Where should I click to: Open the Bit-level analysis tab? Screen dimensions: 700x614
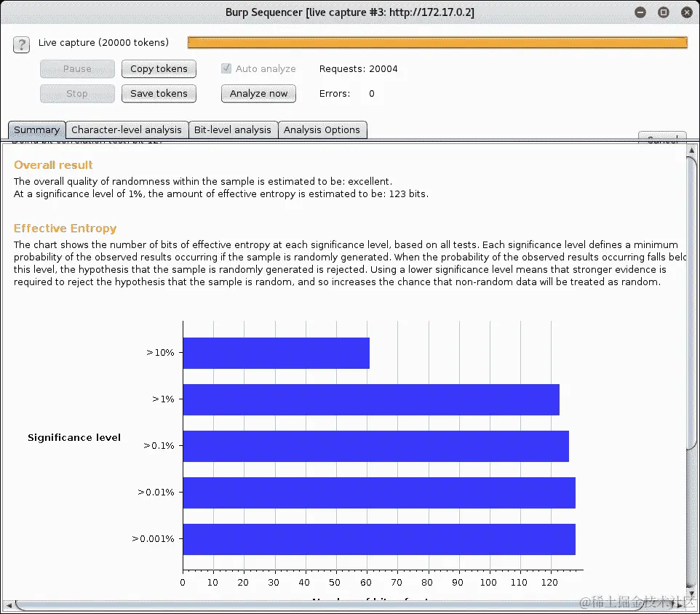click(233, 129)
